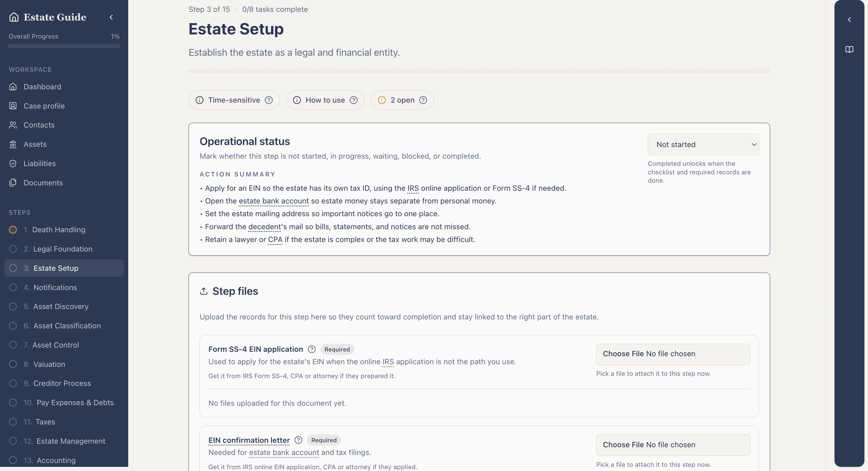Select step 5 Asset Discovery
This screenshot has height=471, width=868.
[64, 306]
